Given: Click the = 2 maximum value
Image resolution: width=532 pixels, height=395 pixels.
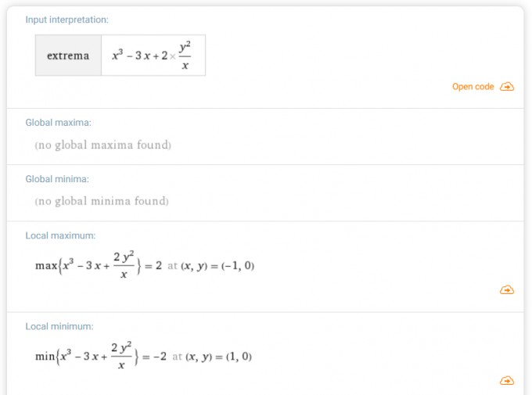Looking at the screenshot, I should point(153,265).
